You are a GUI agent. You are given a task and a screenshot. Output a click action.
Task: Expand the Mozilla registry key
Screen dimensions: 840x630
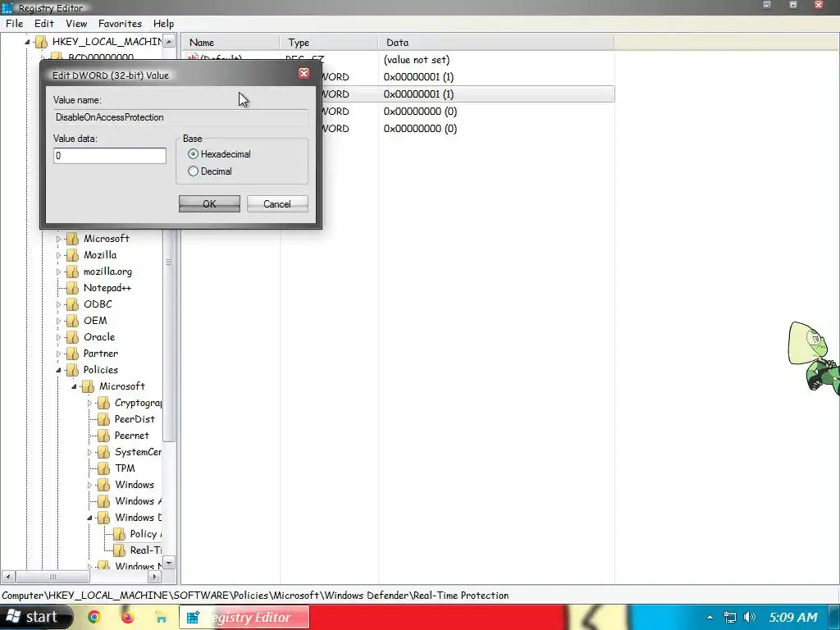point(59,256)
